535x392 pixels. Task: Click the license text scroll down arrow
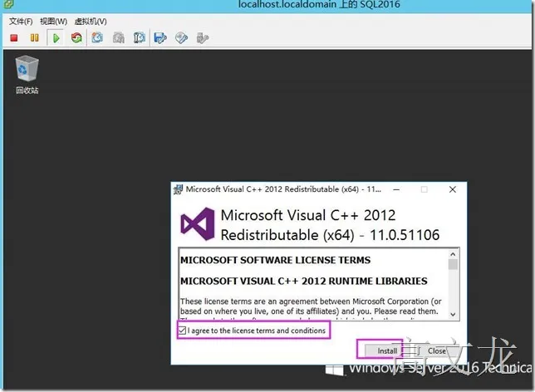pos(453,314)
